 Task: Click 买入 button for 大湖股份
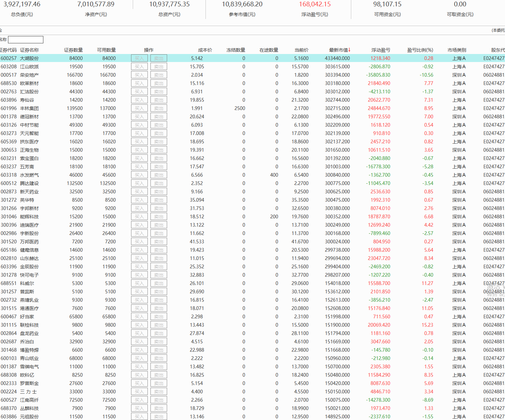coord(139,58)
